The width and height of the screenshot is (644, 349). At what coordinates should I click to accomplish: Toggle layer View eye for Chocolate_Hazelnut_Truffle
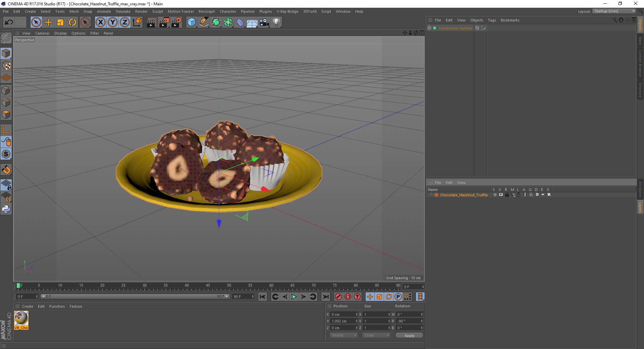click(x=501, y=195)
